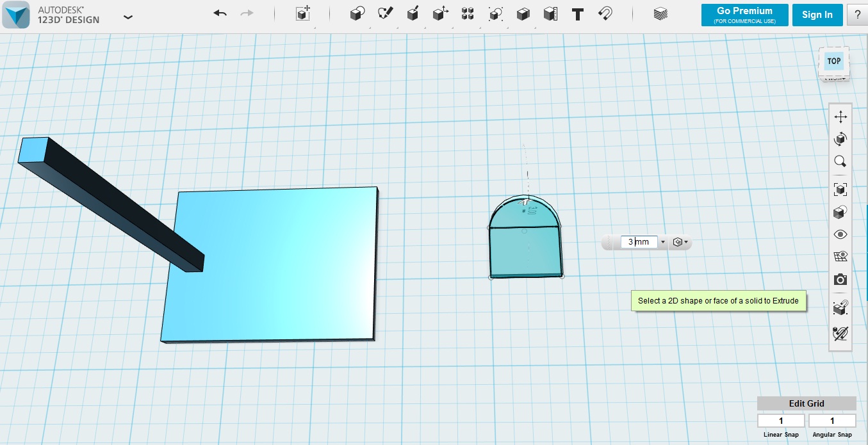Viewport: 868px width, 445px height.
Task: Click the extrude direction arrow manipulator
Action: pos(526,202)
